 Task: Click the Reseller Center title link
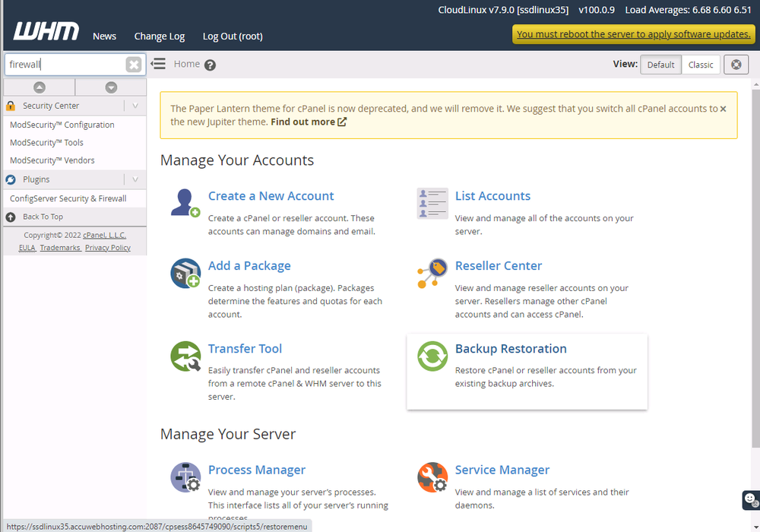pyautogui.click(x=499, y=266)
